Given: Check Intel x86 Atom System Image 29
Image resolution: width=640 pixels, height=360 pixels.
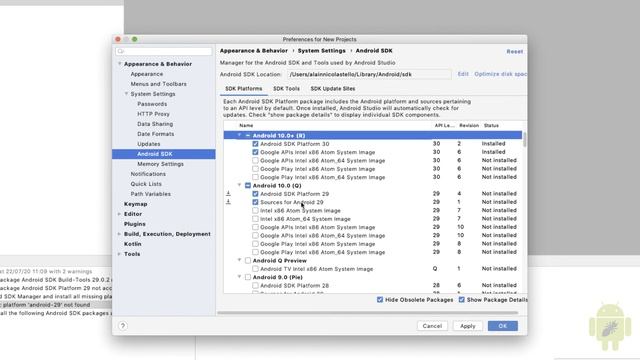Looking at the screenshot, I should tap(255, 211).
